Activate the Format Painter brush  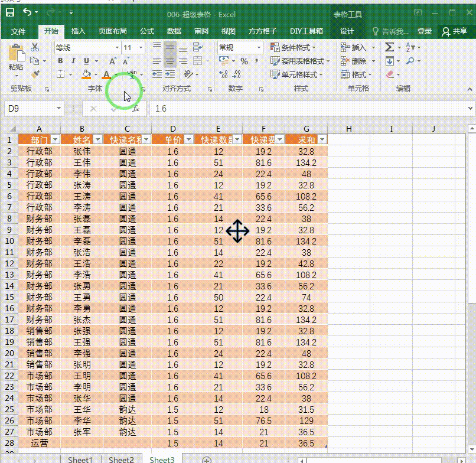[x=35, y=74]
